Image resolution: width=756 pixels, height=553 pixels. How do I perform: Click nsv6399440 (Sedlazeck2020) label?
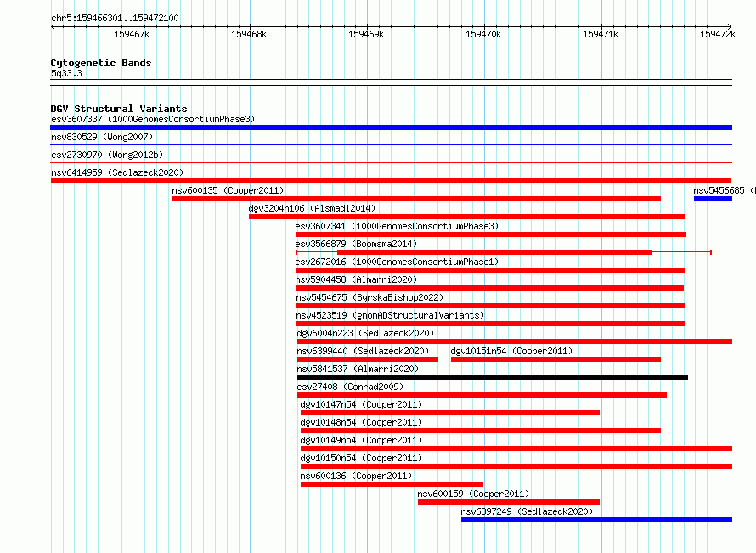363,351
